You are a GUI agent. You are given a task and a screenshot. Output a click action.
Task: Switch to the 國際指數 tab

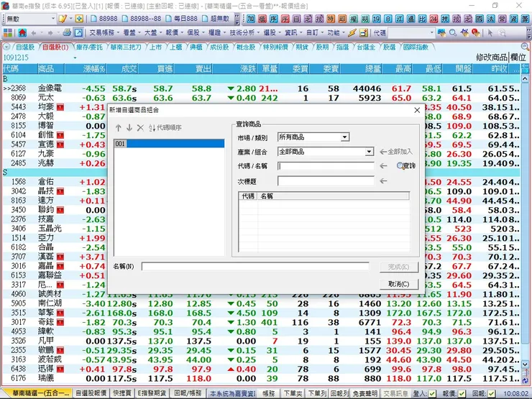[416, 47]
